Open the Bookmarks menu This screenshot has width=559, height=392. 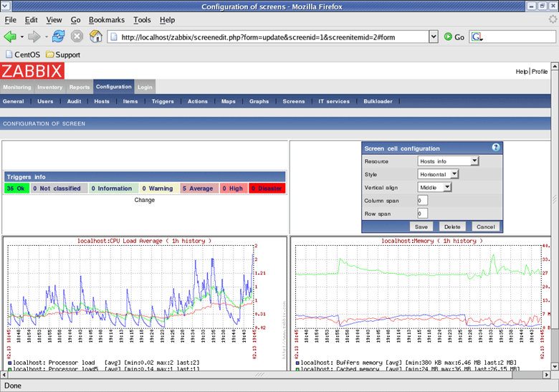[x=107, y=20]
